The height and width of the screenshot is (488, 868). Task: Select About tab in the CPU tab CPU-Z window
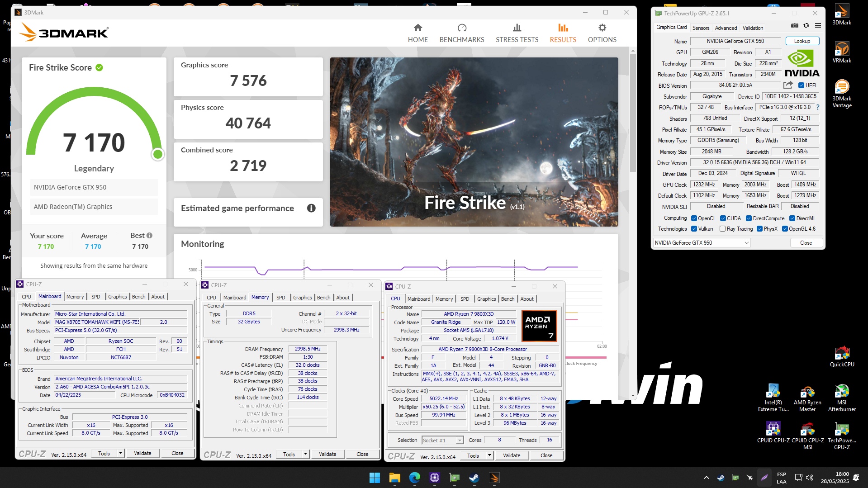526,299
